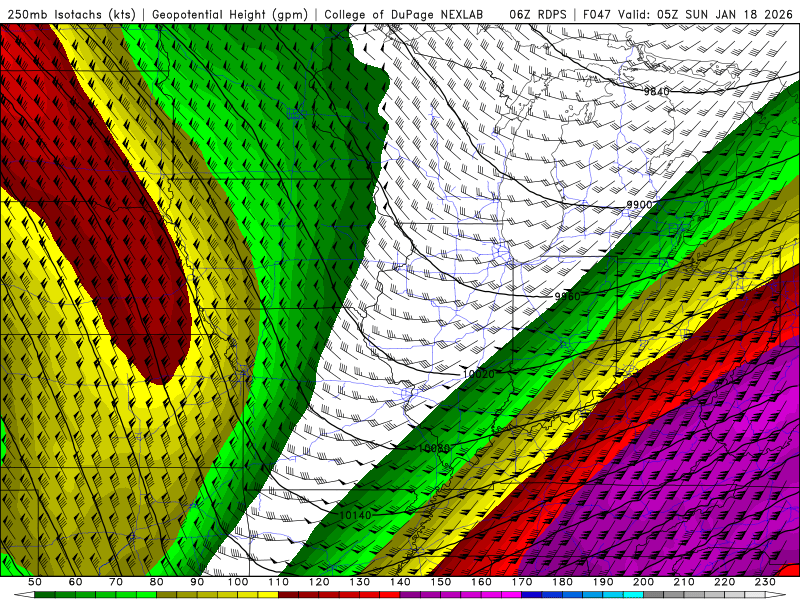Screen dimensions: 800x600
Task: Select the 10020 height contour label
Action: pos(479,374)
